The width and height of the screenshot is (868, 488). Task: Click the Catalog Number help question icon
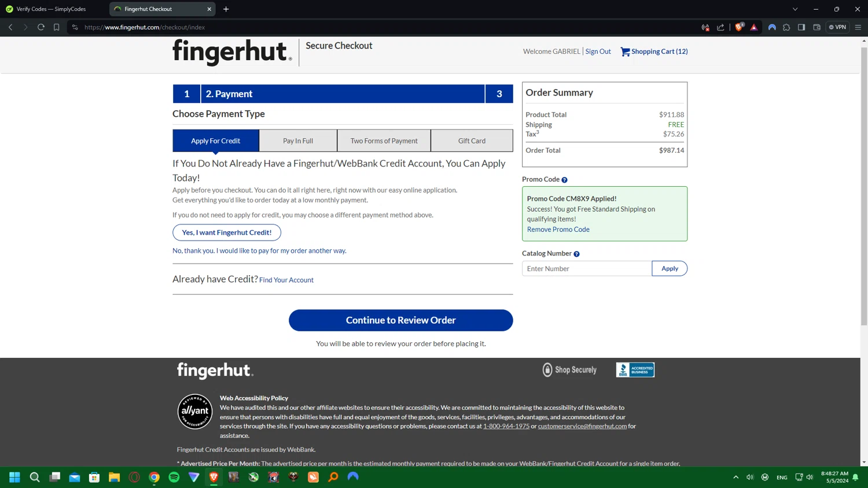(x=576, y=254)
